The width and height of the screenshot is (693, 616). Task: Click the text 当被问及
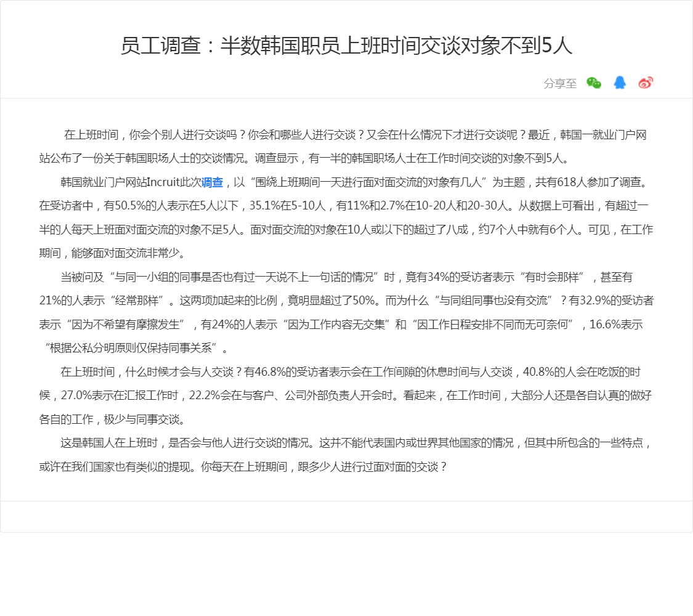[82, 277]
